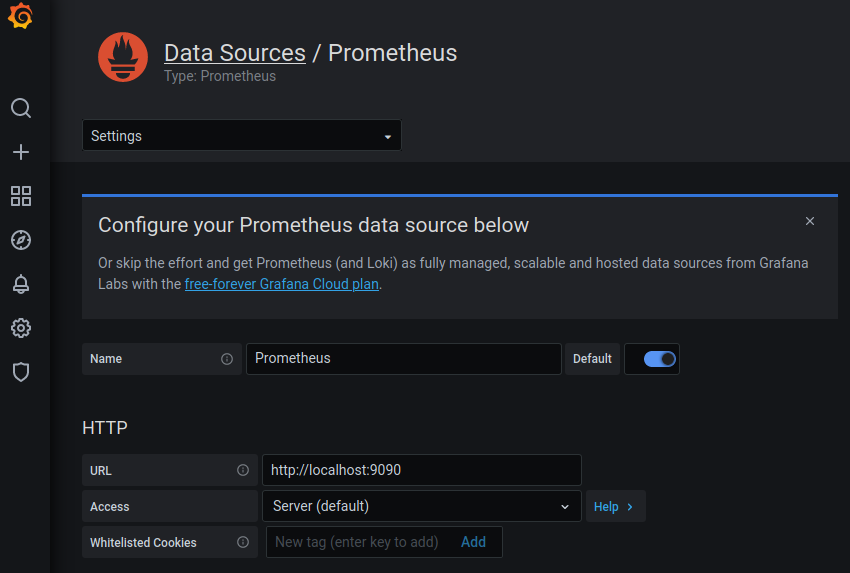Click the URL input field
This screenshot has height=573, width=850.
tap(422, 470)
